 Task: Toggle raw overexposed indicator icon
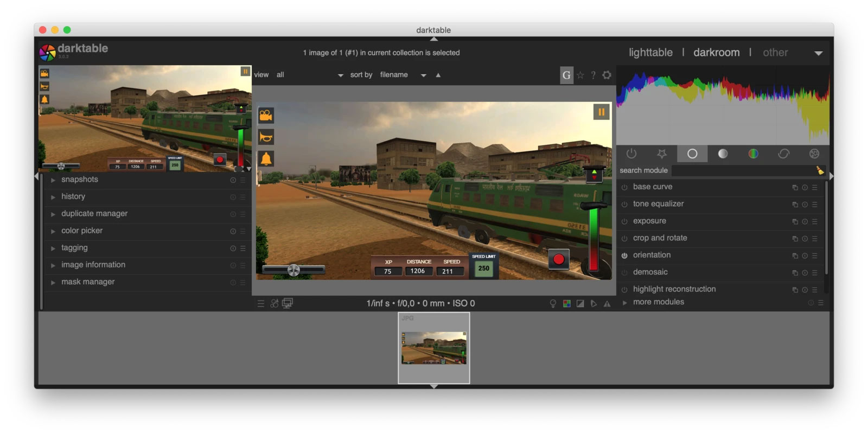point(566,304)
